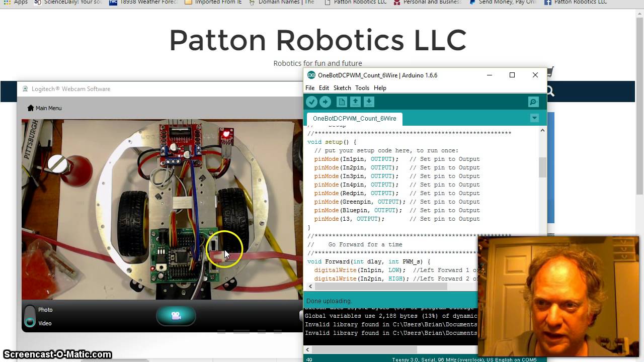Image resolution: width=644 pixels, height=362 pixels.
Task: Minimize the Arduino window
Action: point(489,75)
